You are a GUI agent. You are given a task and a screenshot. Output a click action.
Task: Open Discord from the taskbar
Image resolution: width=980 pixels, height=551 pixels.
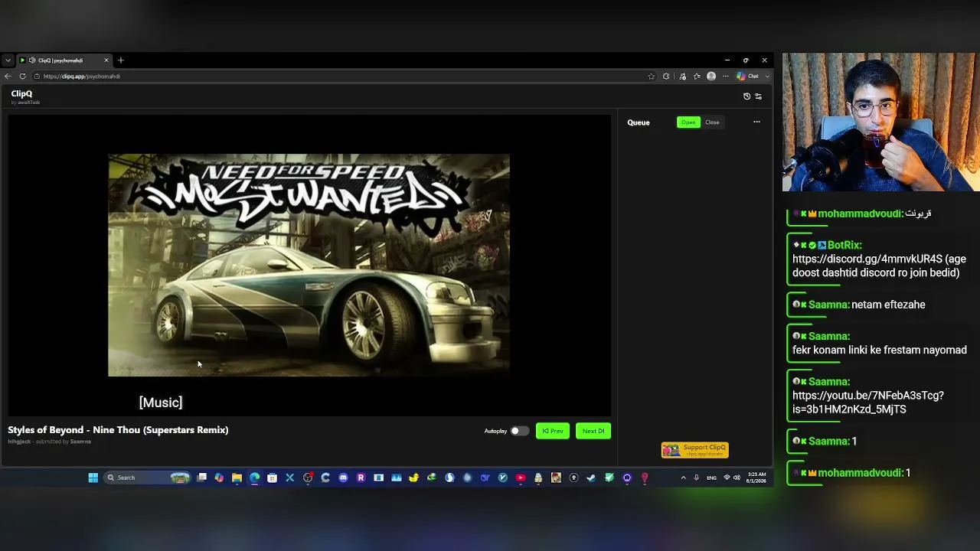tap(343, 478)
